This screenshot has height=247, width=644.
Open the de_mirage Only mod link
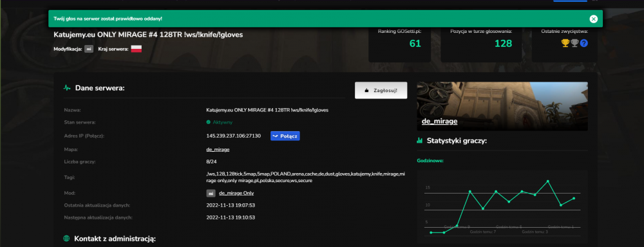click(x=236, y=193)
